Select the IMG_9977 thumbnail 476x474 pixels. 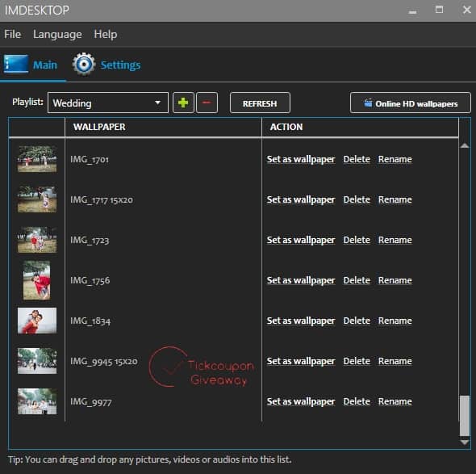37,401
